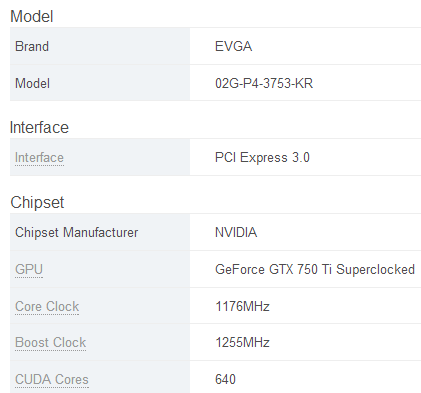Click the Core Clock glossary link
421x393 pixels.
(47, 306)
